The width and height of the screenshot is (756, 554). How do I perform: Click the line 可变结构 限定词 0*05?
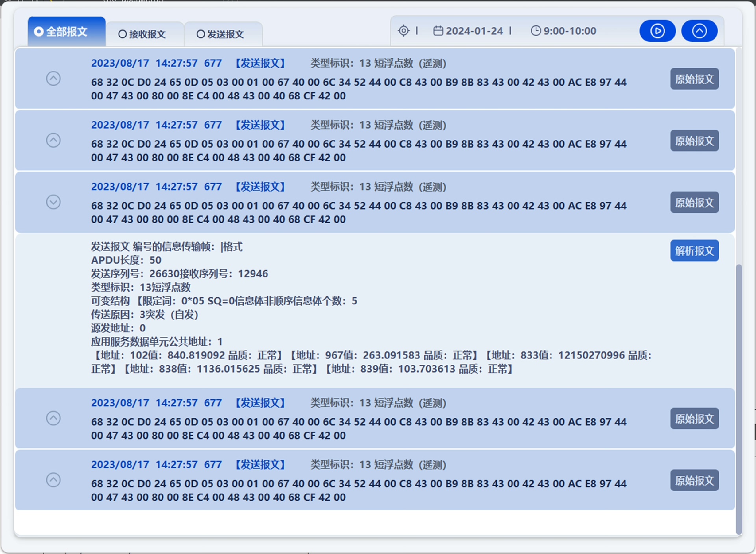tap(224, 301)
